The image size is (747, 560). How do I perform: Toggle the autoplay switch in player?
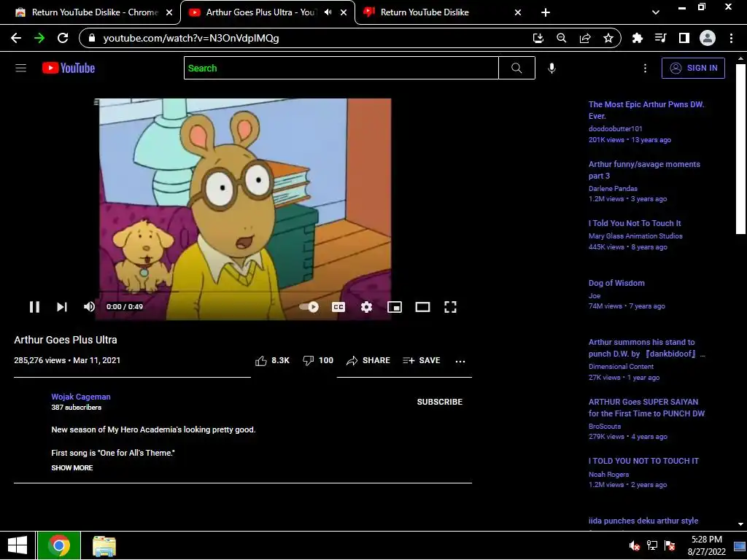pos(309,307)
